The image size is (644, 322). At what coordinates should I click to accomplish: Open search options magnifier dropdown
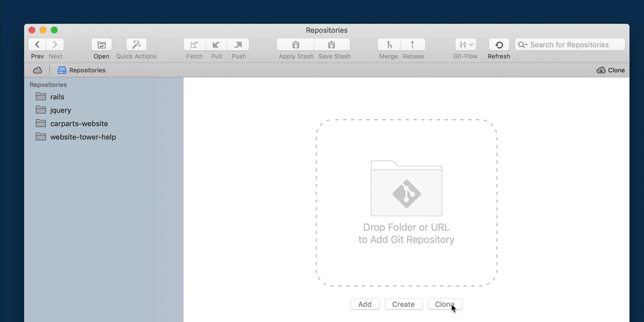coord(523,45)
